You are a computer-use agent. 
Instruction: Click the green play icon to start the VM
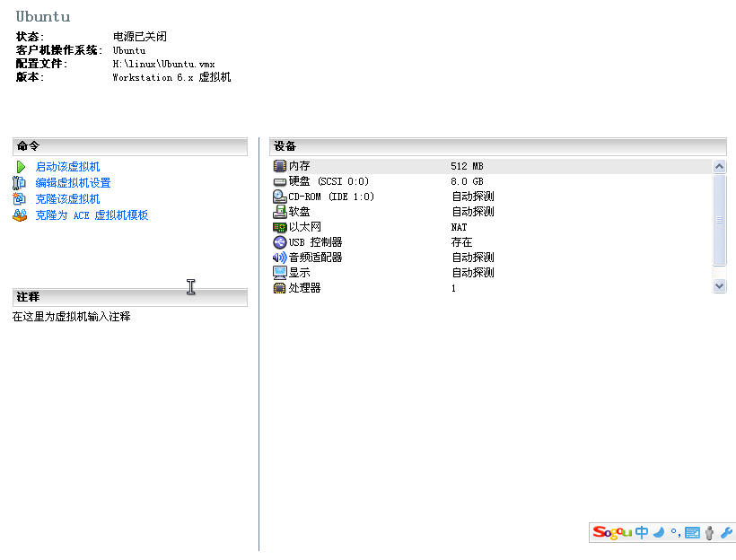click(20, 167)
